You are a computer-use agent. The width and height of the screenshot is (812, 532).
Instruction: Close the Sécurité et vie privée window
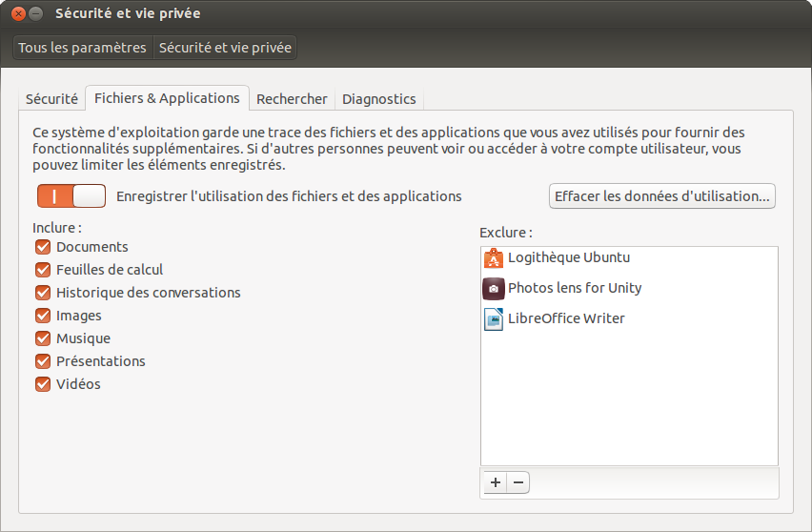pos(18,13)
